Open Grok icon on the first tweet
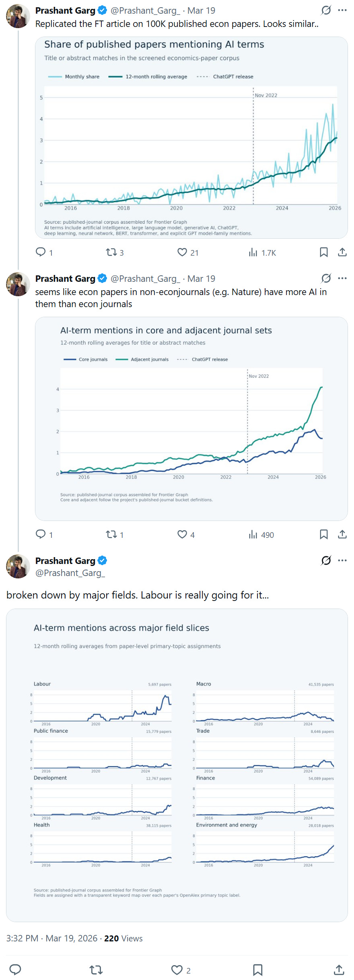354x980 pixels. click(326, 10)
